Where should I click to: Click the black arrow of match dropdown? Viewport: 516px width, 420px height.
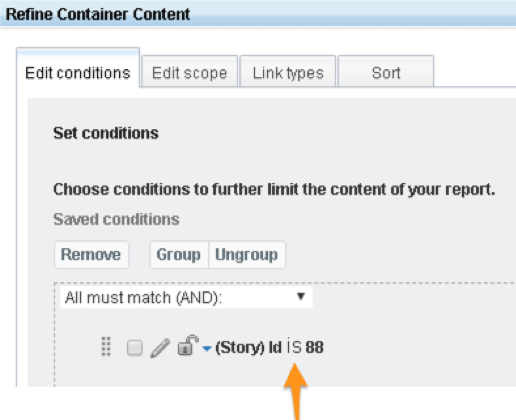tap(301, 296)
